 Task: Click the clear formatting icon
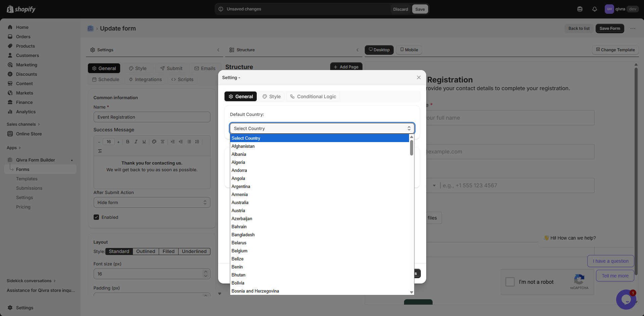(100, 151)
